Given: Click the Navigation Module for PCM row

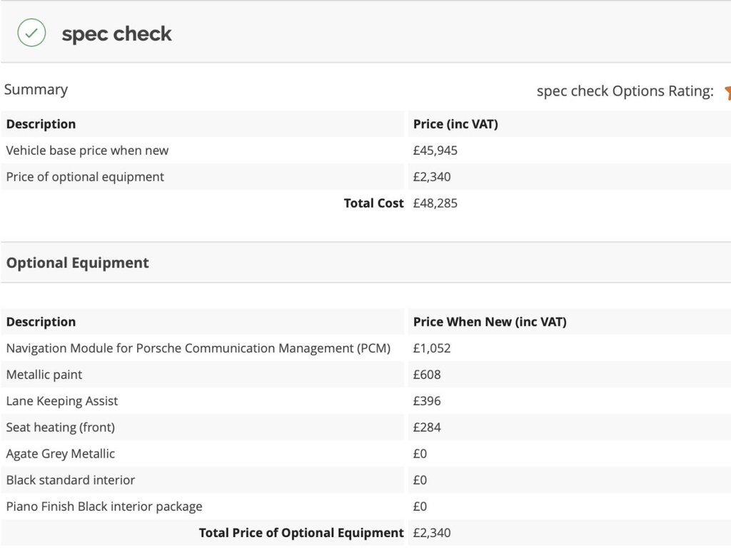Looking at the screenshot, I should 198,348.
